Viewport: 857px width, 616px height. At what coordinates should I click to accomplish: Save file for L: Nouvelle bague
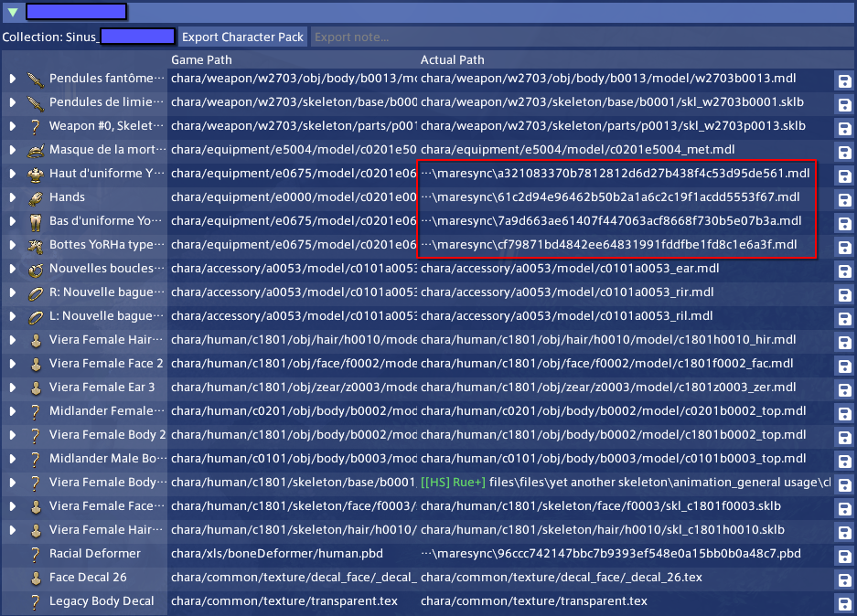[844, 319]
